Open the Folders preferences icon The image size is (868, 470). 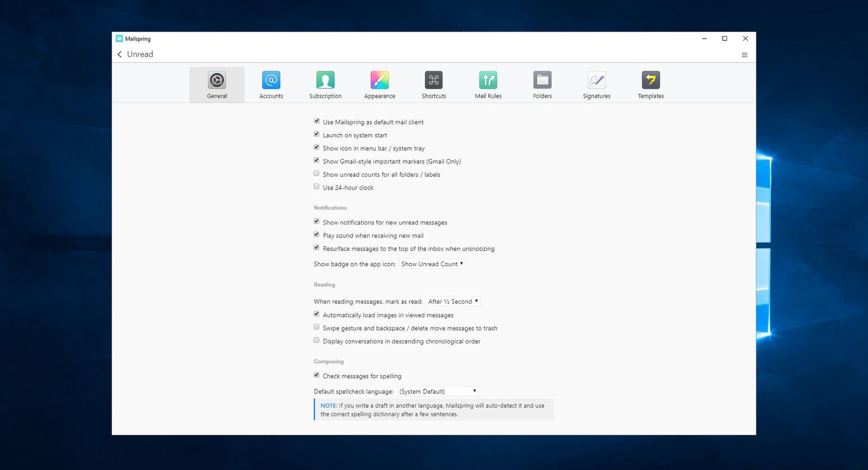tap(542, 80)
